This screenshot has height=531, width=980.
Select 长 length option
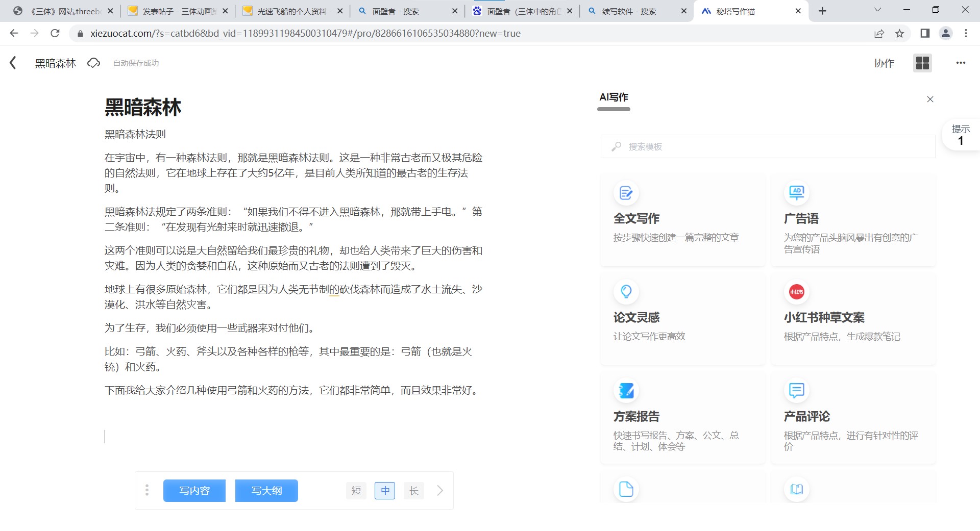414,490
